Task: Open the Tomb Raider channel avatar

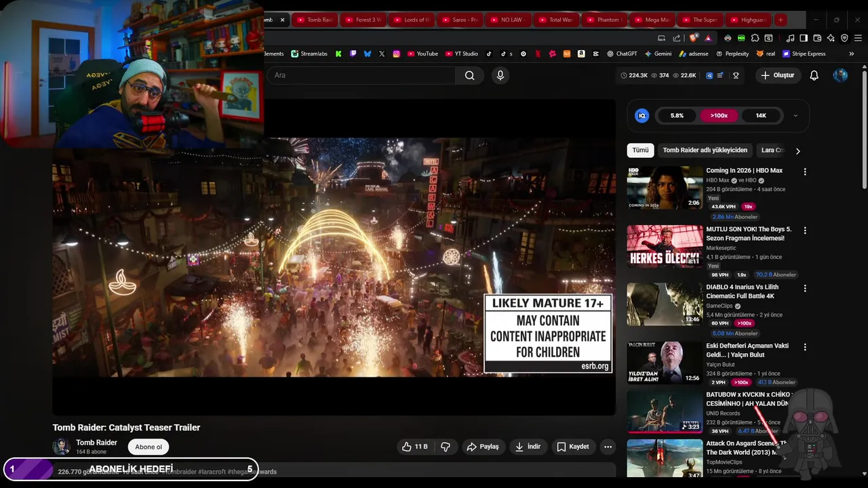Action: coord(61,447)
